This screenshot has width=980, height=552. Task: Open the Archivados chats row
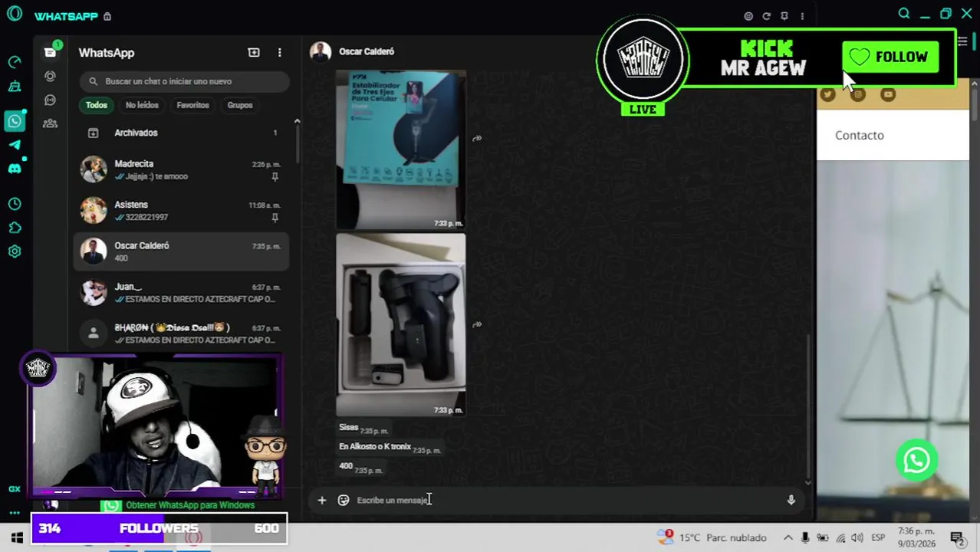(181, 133)
